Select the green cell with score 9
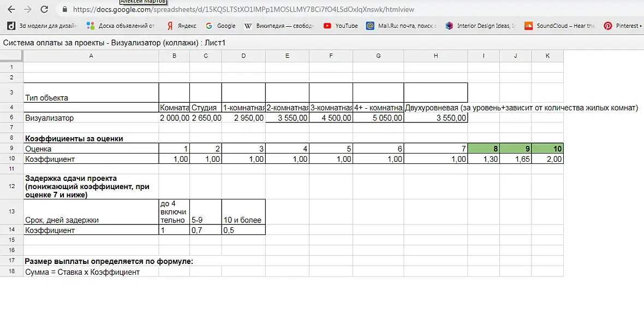Image resolution: width=644 pixels, height=318 pixels. click(515, 149)
